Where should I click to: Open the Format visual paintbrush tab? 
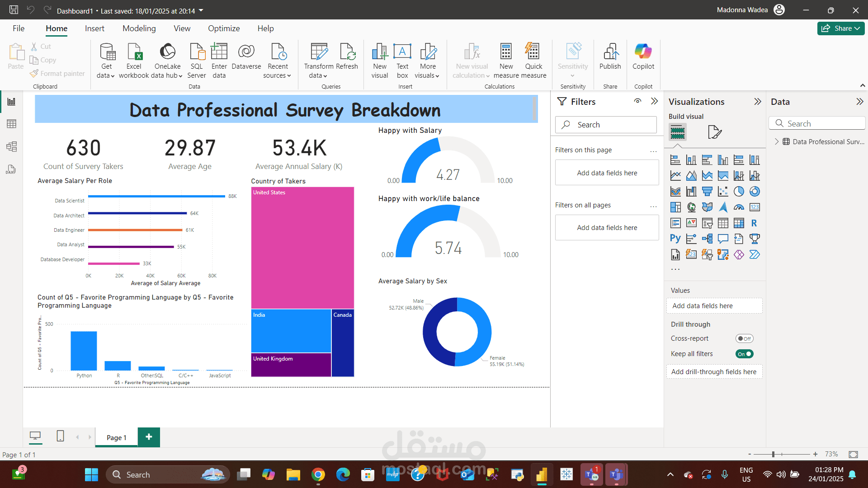point(714,132)
